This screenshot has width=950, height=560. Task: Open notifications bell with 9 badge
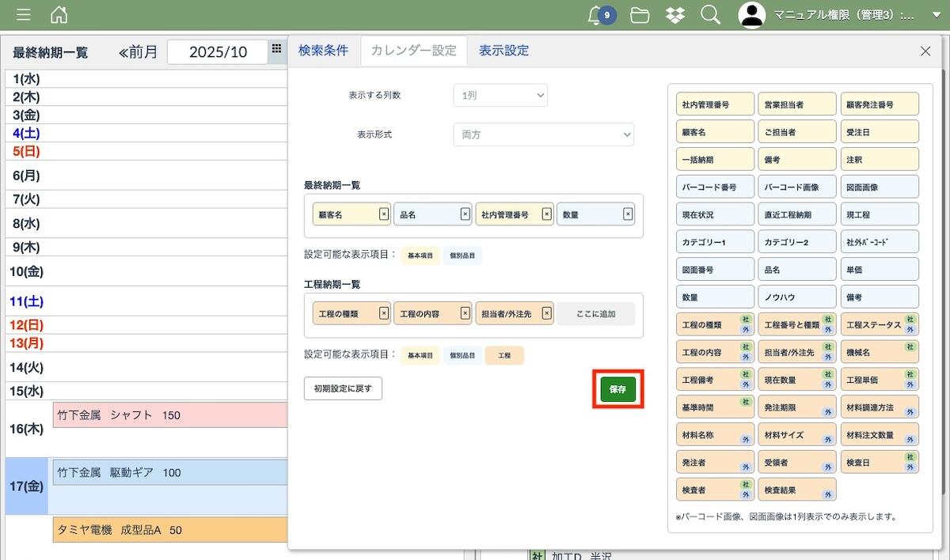click(600, 15)
